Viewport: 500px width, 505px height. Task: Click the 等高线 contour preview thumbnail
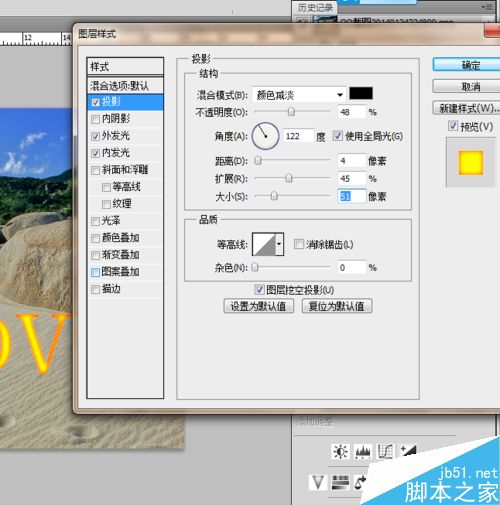click(264, 244)
